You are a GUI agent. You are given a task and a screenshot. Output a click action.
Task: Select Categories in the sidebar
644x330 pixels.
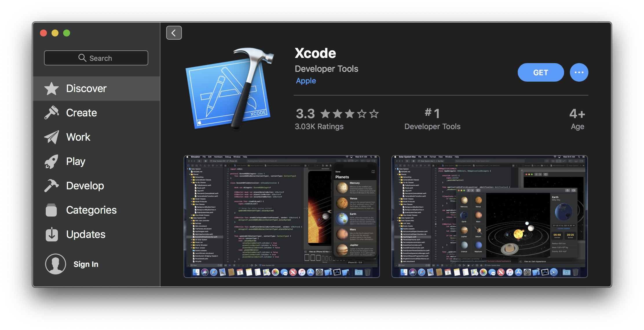click(x=91, y=210)
